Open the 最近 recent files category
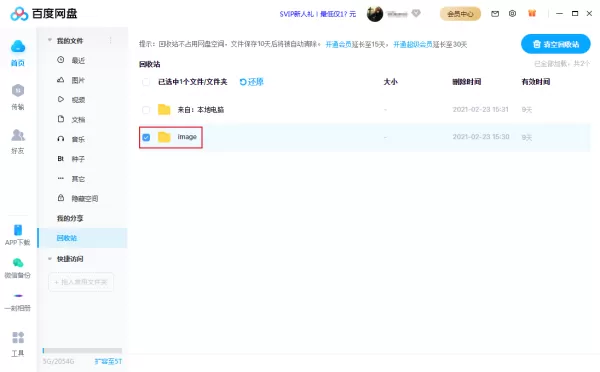This screenshot has width=600, height=372. click(x=78, y=60)
